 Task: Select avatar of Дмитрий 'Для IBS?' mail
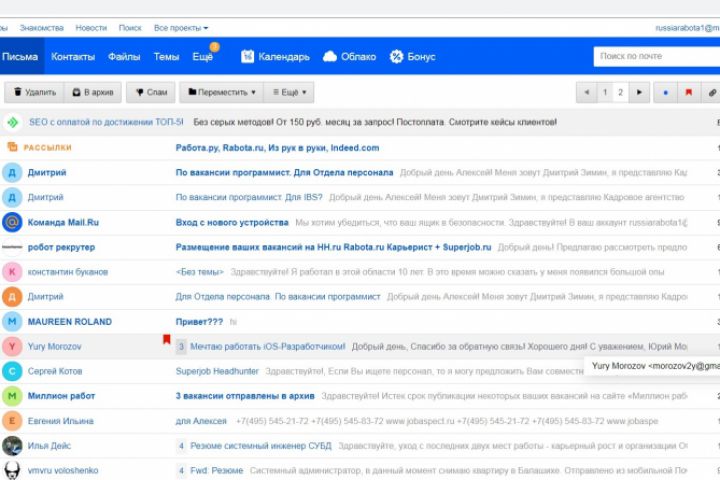pos(12,197)
